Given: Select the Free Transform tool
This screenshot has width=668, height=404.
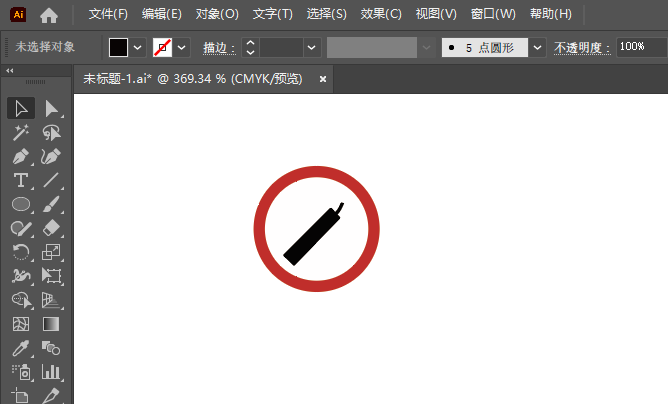Looking at the screenshot, I should point(52,276).
